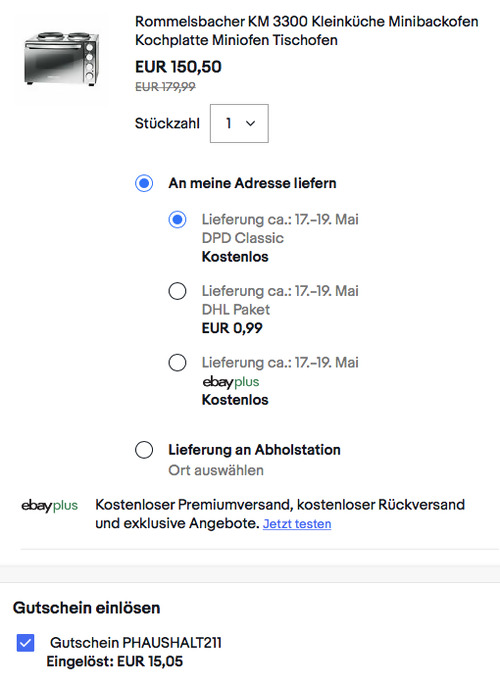Image resolution: width=500 pixels, height=685 pixels.
Task: Click the EUR 150,50 price text
Action: point(178,67)
